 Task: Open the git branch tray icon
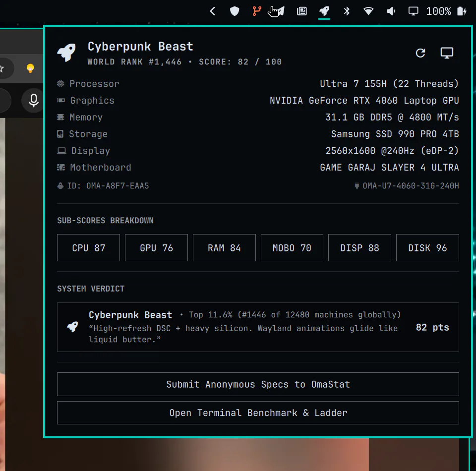(257, 11)
